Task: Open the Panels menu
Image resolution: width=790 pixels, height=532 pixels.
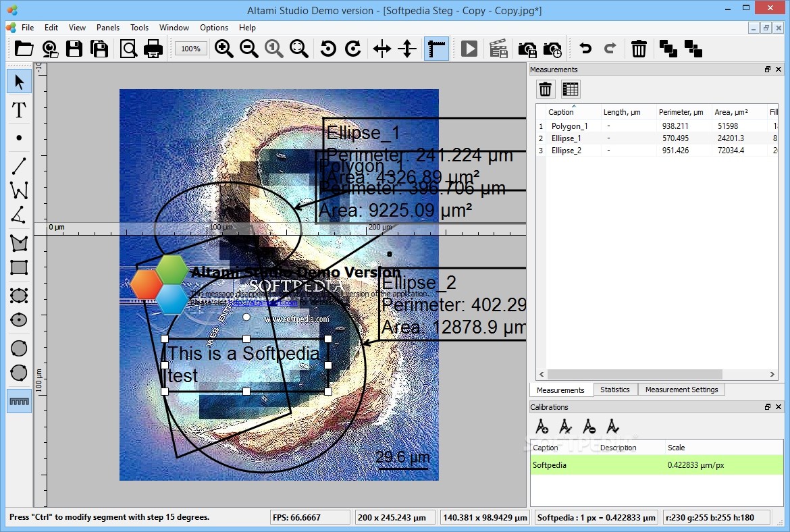Action: 108,28
